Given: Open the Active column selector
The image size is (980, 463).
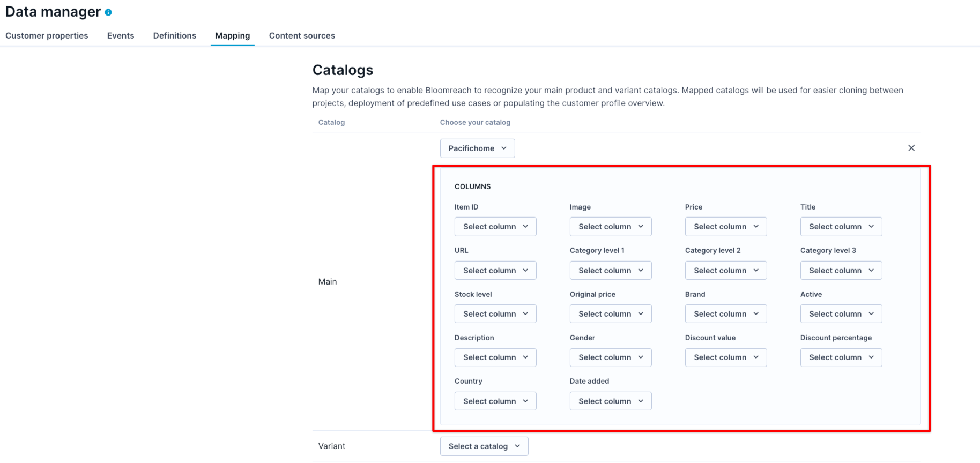Looking at the screenshot, I should click(x=841, y=313).
